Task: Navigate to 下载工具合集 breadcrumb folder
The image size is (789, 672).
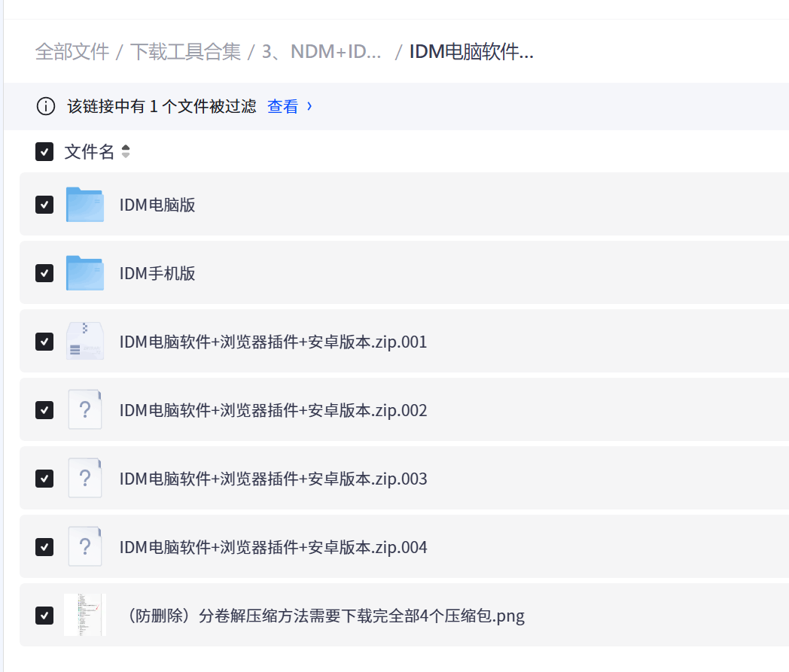Action: click(185, 51)
